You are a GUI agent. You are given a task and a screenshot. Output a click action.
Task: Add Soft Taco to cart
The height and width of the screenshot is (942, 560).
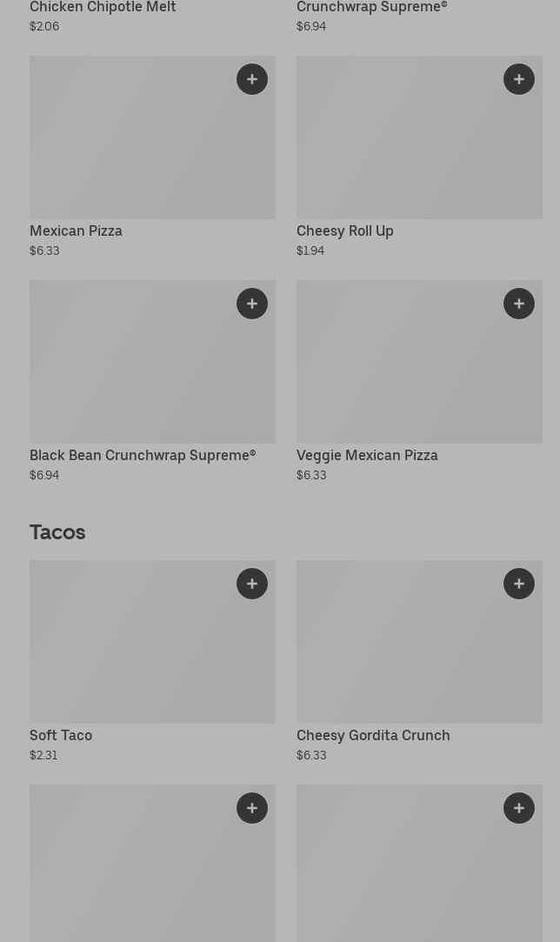pos(252,584)
